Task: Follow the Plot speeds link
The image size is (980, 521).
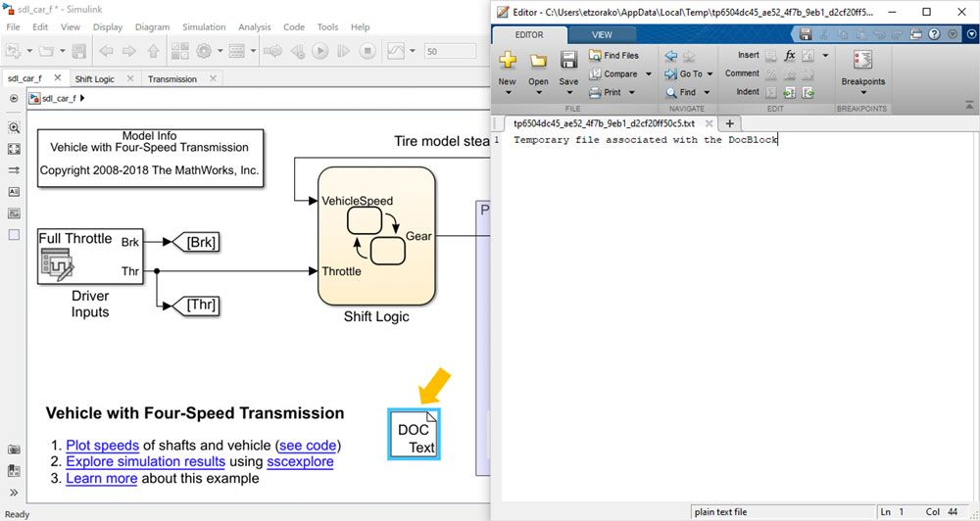Action: point(103,446)
